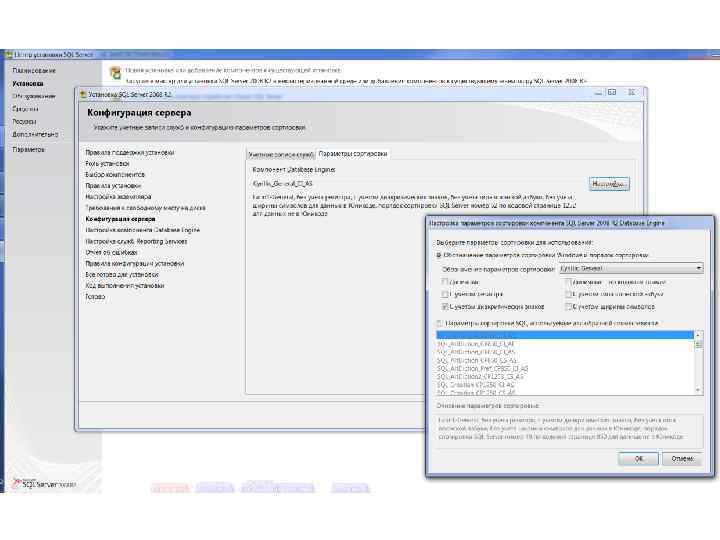Click Все готово для установки step
The image size is (720, 540).
122,275
